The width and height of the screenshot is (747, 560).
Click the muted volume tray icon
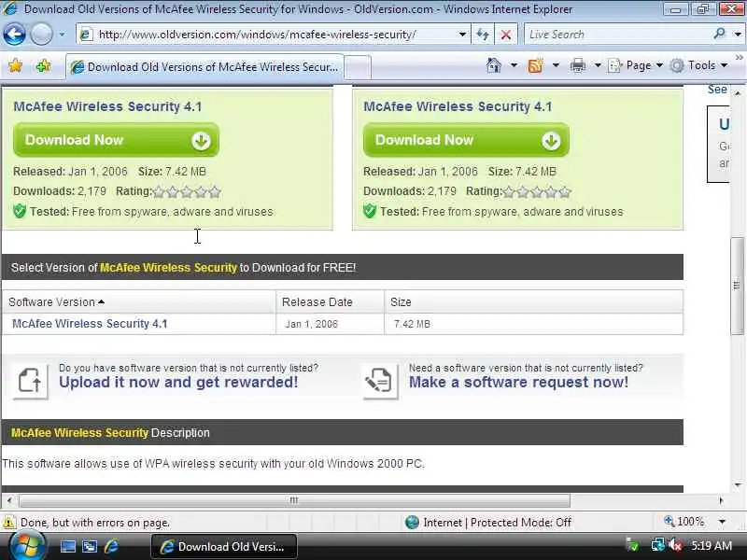click(675, 545)
